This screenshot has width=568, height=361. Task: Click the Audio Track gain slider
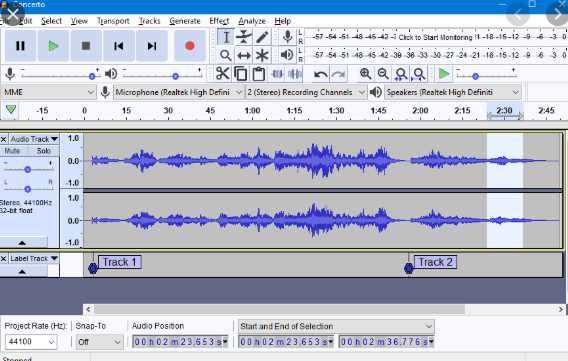(28, 169)
